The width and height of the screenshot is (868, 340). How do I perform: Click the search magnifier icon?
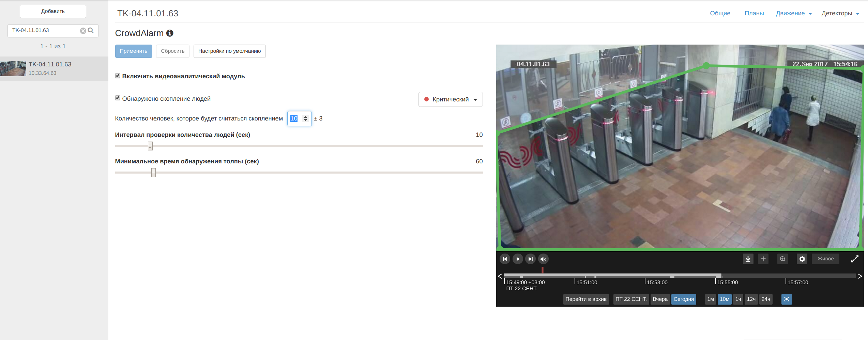tap(91, 30)
